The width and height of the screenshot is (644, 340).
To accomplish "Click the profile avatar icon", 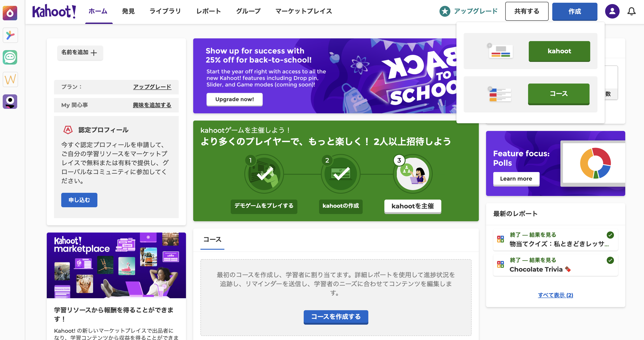I will click(612, 11).
